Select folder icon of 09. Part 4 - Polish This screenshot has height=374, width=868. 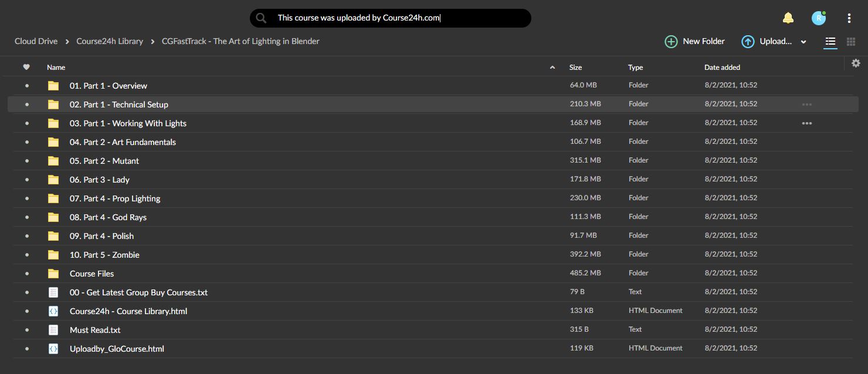pyautogui.click(x=53, y=236)
